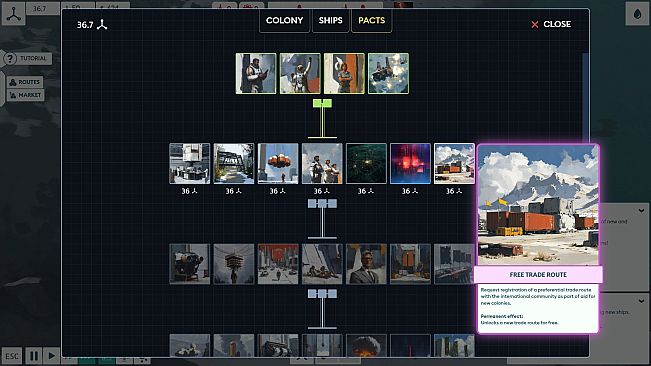This screenshot has width=651, height=366.
Task: Click the water drop icon at top right
Action: [637, 14]
